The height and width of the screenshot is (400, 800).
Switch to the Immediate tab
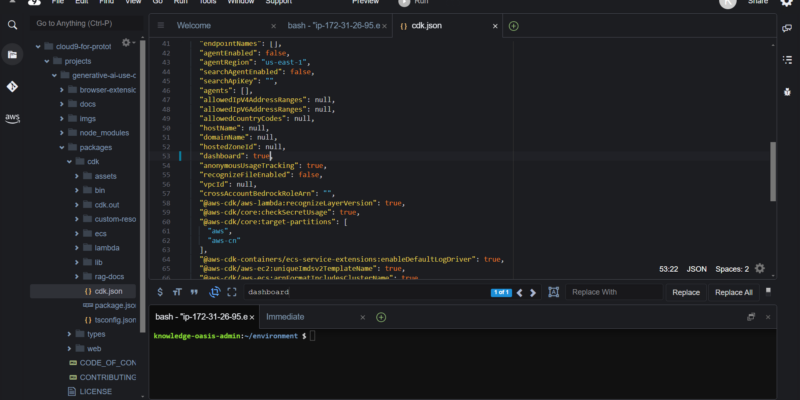point(285,317)
